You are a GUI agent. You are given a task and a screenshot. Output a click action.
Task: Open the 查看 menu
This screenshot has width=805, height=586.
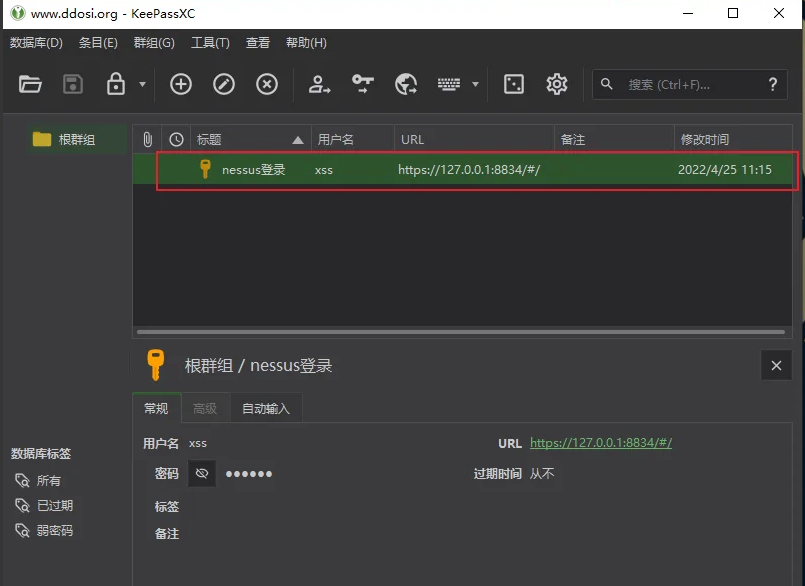[258, 43]
